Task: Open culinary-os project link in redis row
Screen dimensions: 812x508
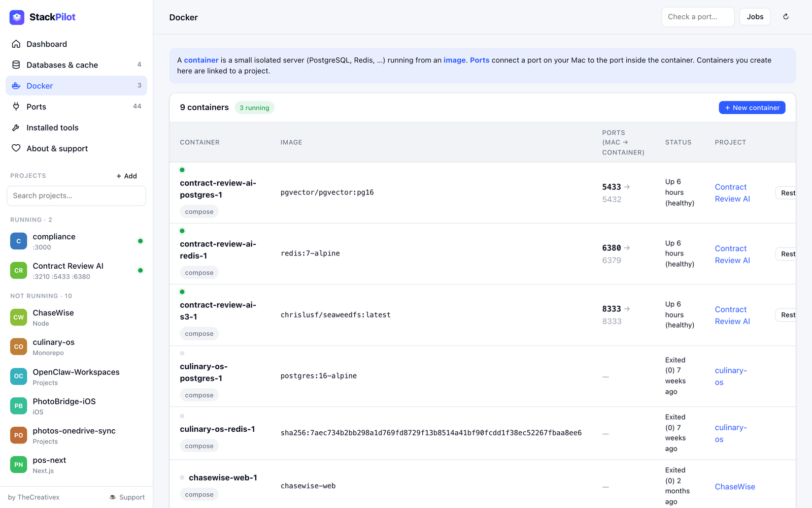Action: pos(731,433)
